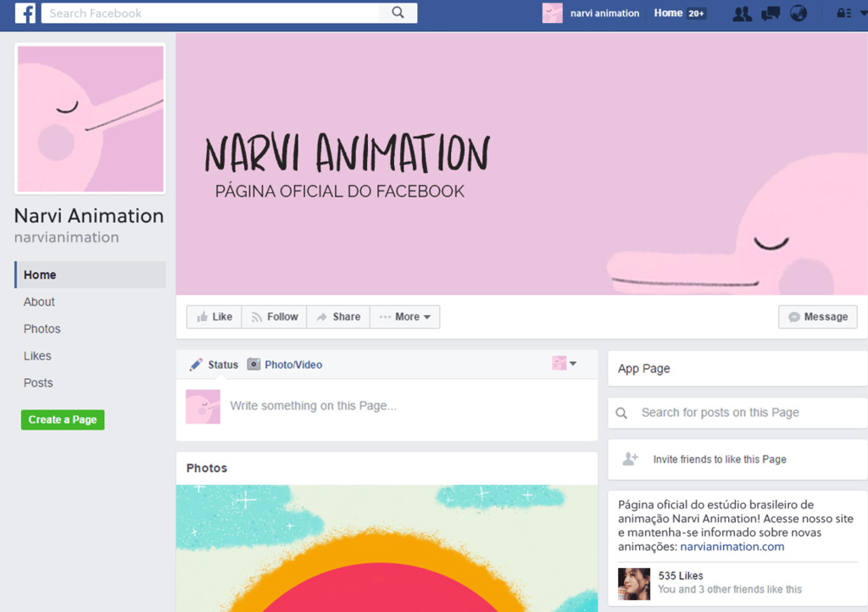Viewport: 868px width, 612px height.
Task: Share the Narvi Animation page
Action: coord(338,316)
